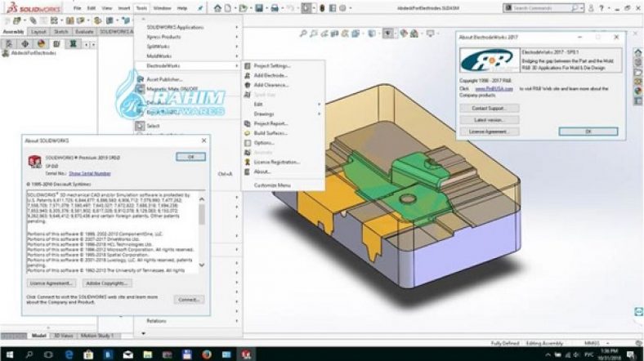Click the Windows Start button on the taskbar

(8, 354)
